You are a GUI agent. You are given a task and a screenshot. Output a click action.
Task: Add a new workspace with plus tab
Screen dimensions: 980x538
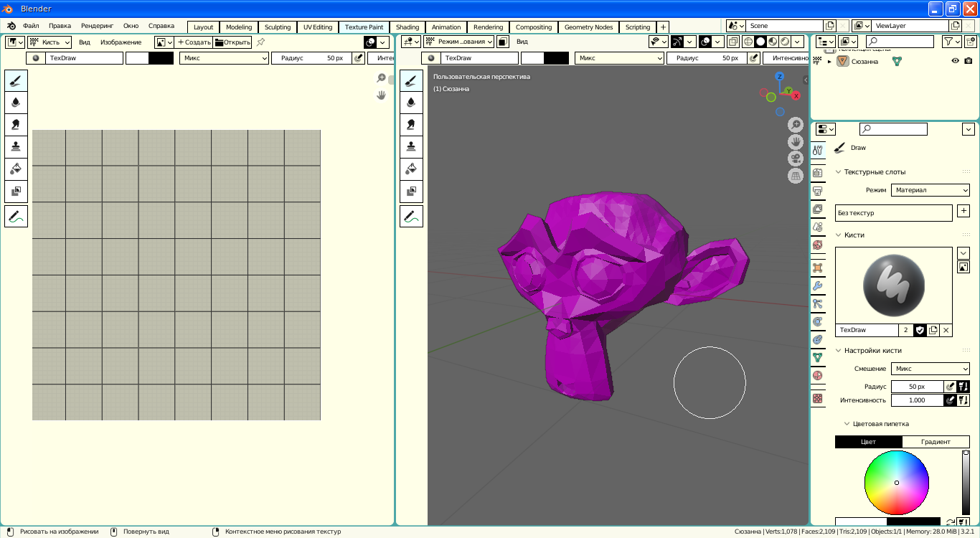point(663,27)
